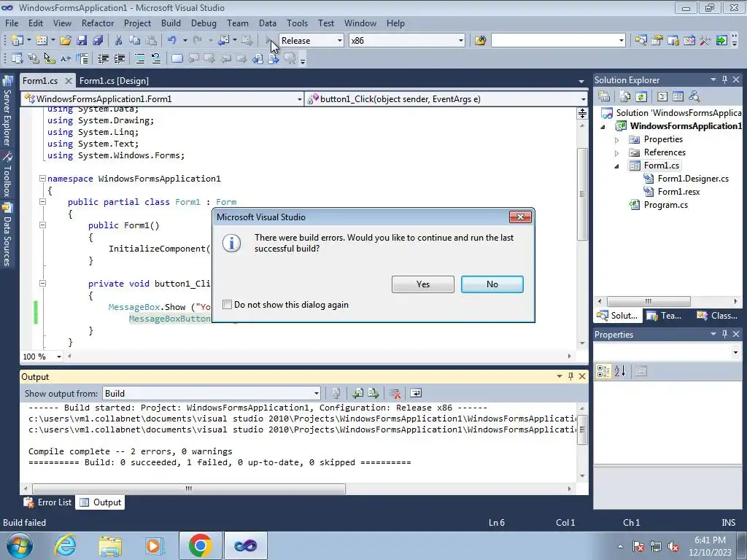This screenshot has height=560, width=747.
Task: Open the Build menu
Action: (x=171, y=23)
